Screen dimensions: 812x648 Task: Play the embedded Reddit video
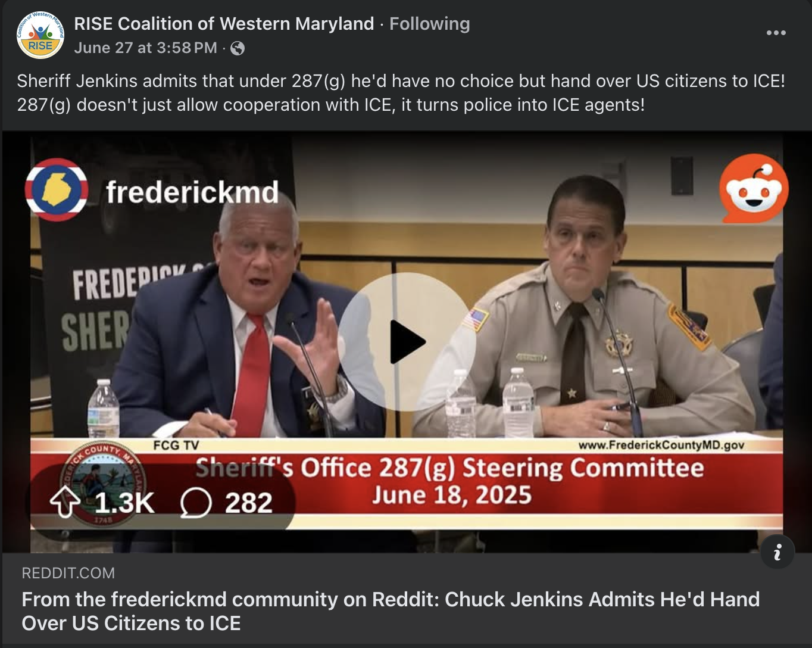point(407,342)
